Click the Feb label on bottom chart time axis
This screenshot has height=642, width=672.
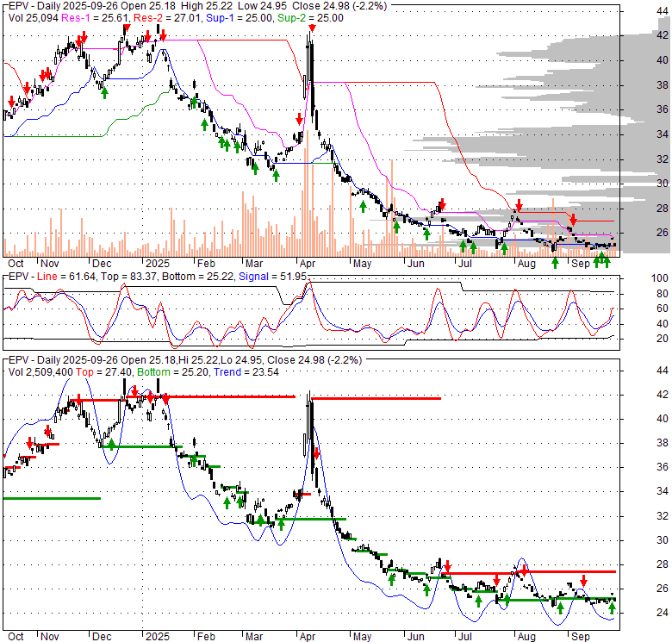pyautogui.click(x=206, y=637)
